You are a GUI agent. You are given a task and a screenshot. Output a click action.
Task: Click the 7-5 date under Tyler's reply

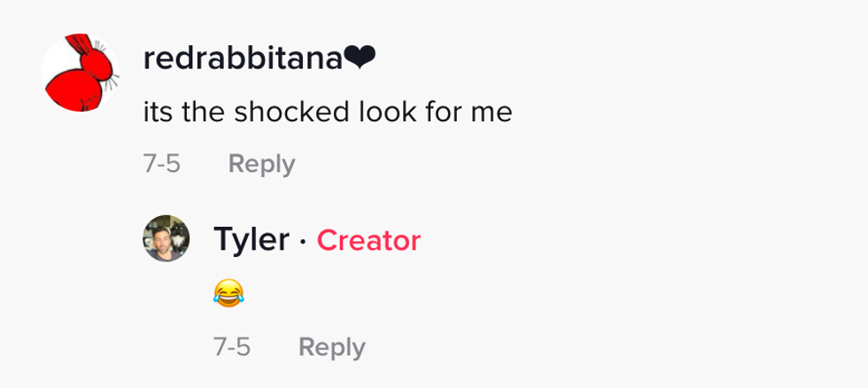[232, 347]
